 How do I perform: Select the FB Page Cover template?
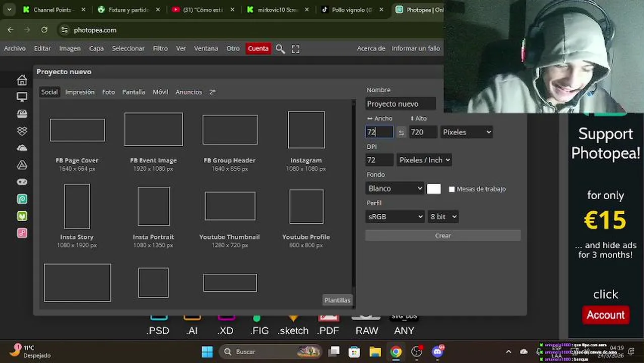point(77,144)
